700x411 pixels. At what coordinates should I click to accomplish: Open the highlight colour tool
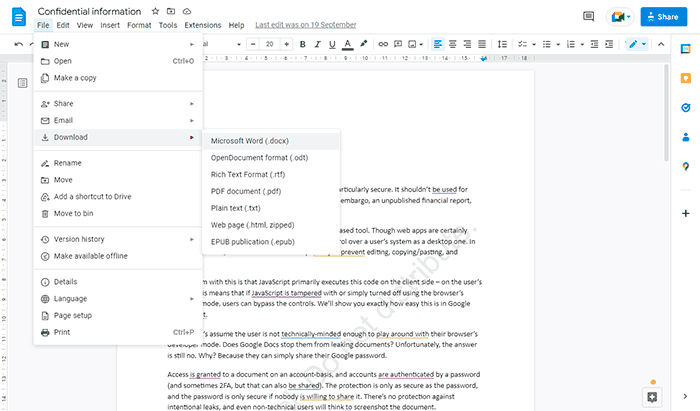coord(364,44)
